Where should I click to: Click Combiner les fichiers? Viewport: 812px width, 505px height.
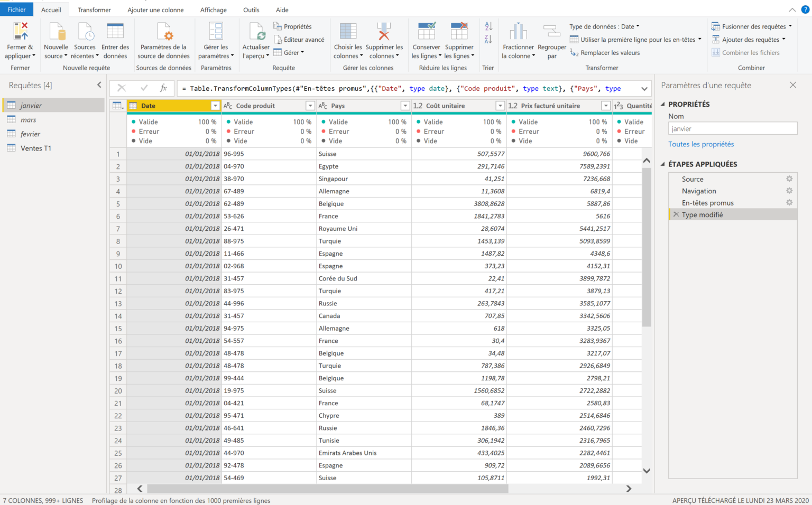click(745, 52)
